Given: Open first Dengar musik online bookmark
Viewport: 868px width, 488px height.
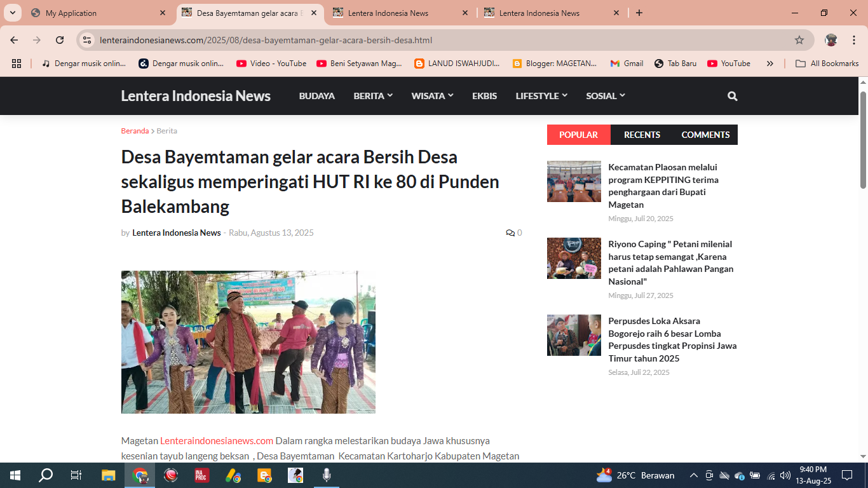Looking at the screenshot, I should tap(84, 64).
